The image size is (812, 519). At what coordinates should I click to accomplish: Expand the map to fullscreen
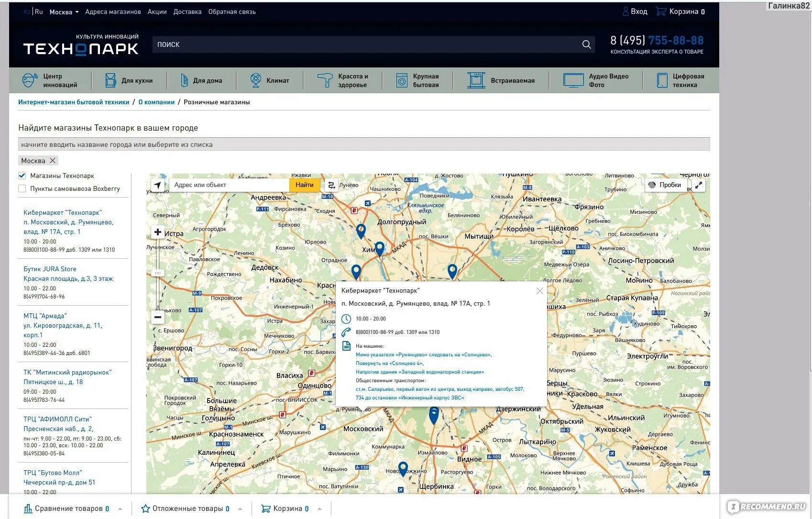pos(699,185)
